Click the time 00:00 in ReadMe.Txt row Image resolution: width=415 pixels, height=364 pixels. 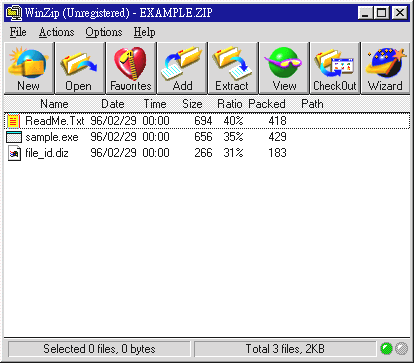[x=156, y=121]
